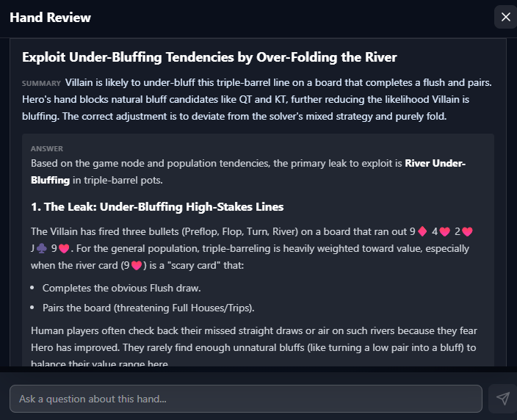Click the paragraph starting 'The Villain has fired'

[x=220, y=232]
